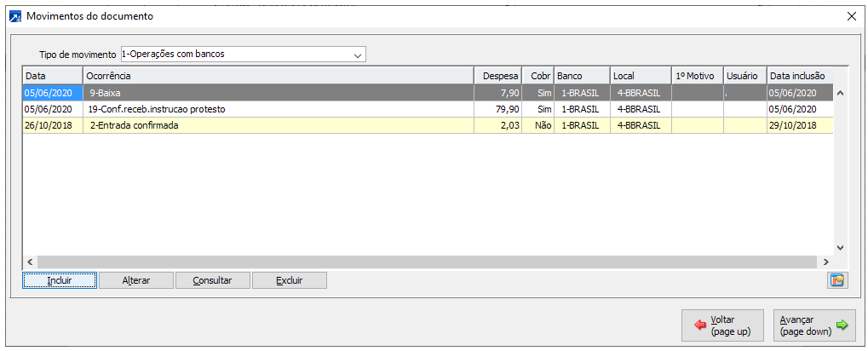
Task: Click the horizontal scrollbar right arrow
Action: pos(826,262)
